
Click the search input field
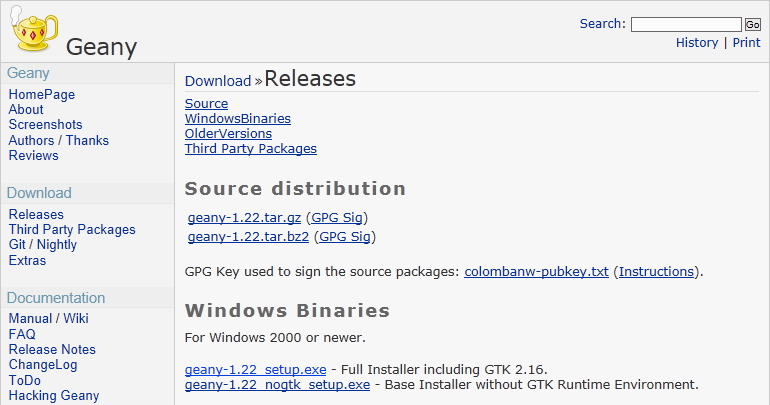685,24
